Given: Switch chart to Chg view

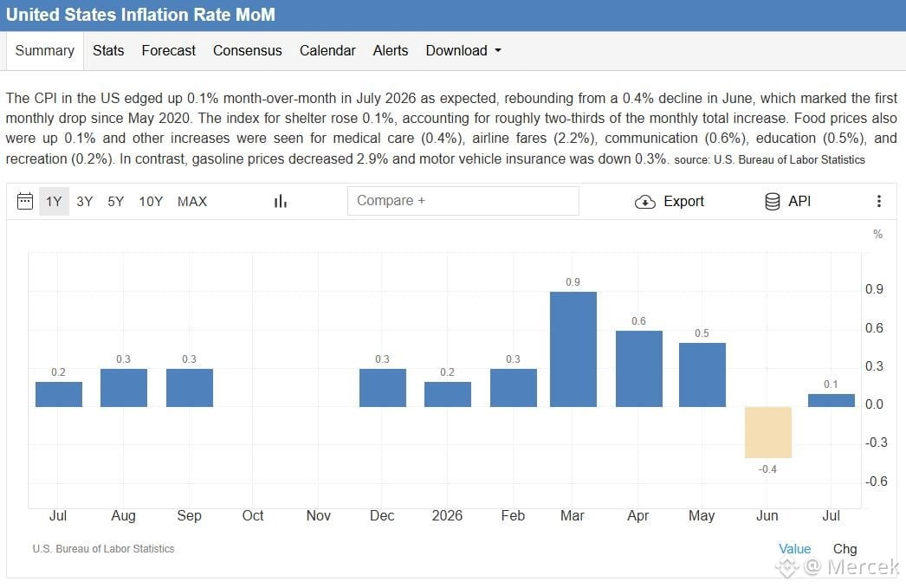Looking at the screenshot, I should coord(845,549).
